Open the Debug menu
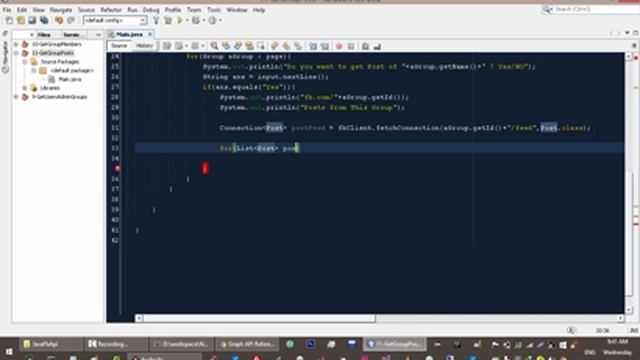 151,10
